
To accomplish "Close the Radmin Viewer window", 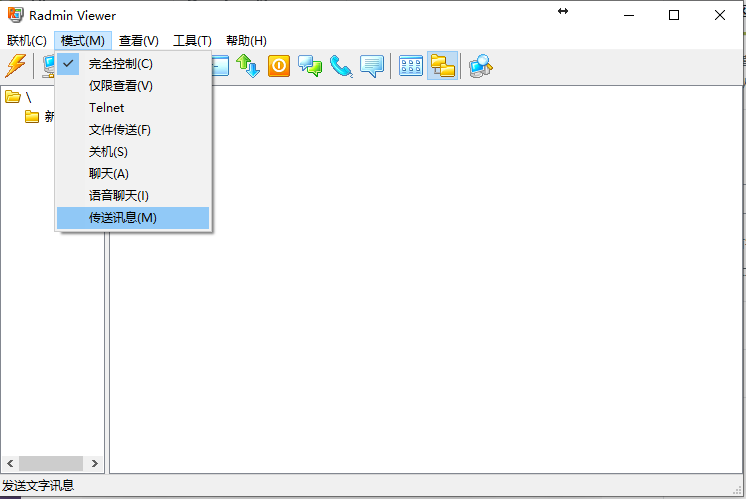I will [x=719, y=15].
